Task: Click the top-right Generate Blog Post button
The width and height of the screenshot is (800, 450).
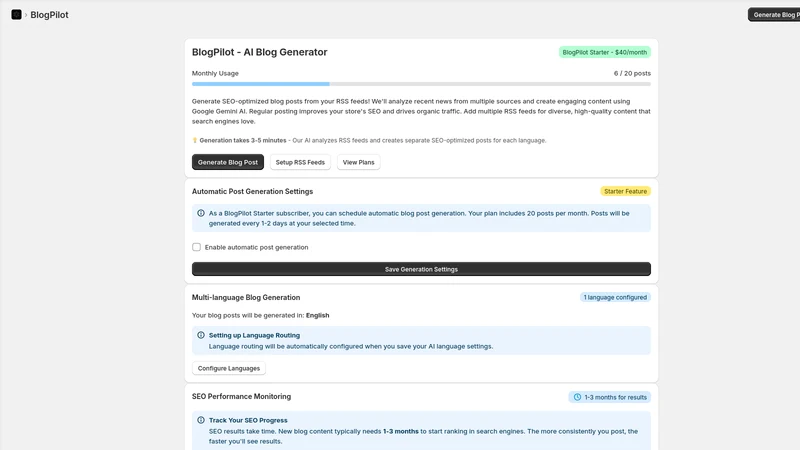Action: (774, 15)
